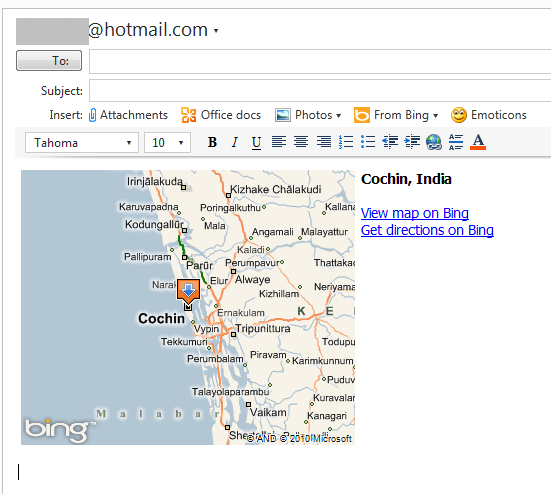Expand the From Bing dropdown arrow
This screenshot has width=551, height=494.
[435, 116]
